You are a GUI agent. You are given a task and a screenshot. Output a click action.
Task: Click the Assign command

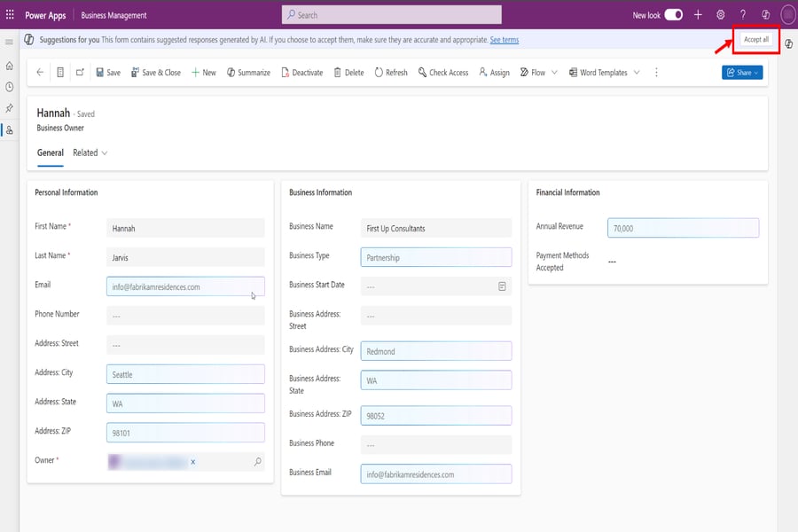click(x=494, y=73)
